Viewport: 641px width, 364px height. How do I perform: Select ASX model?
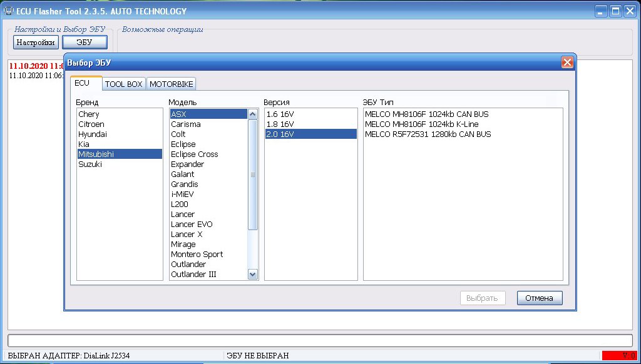point(208,114)
